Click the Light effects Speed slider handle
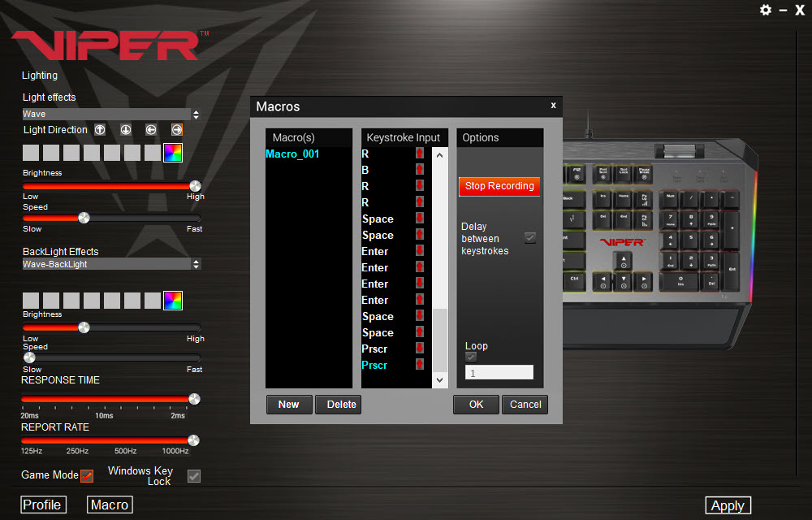The width and height of the screenshot is (812, 520). [84, 218]
